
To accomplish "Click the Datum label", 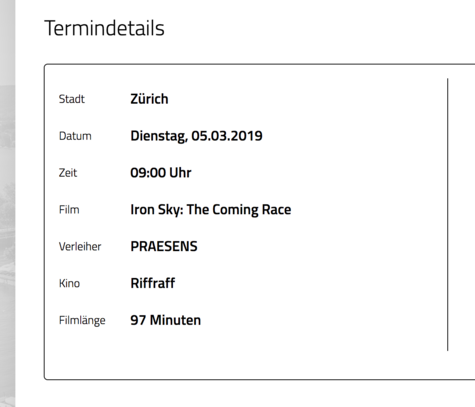I will coord(75,136).
